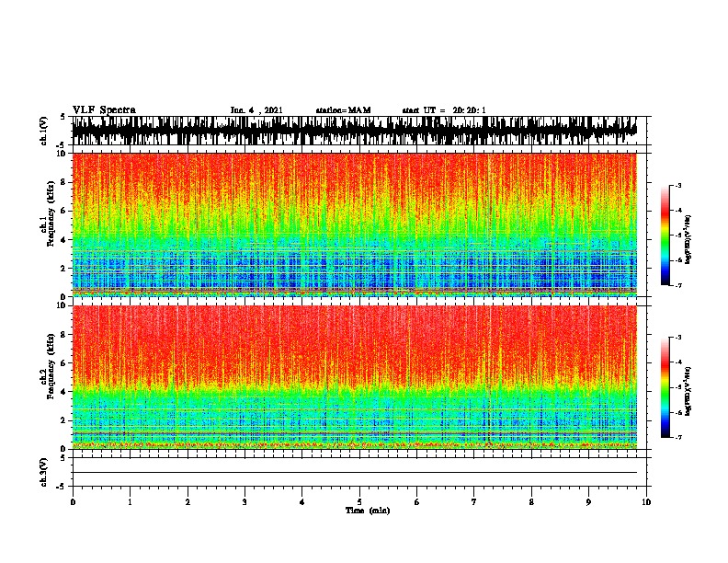
Task: Click the ch.1 colorbar "-7" bottom value
Action: pos(677,285)
